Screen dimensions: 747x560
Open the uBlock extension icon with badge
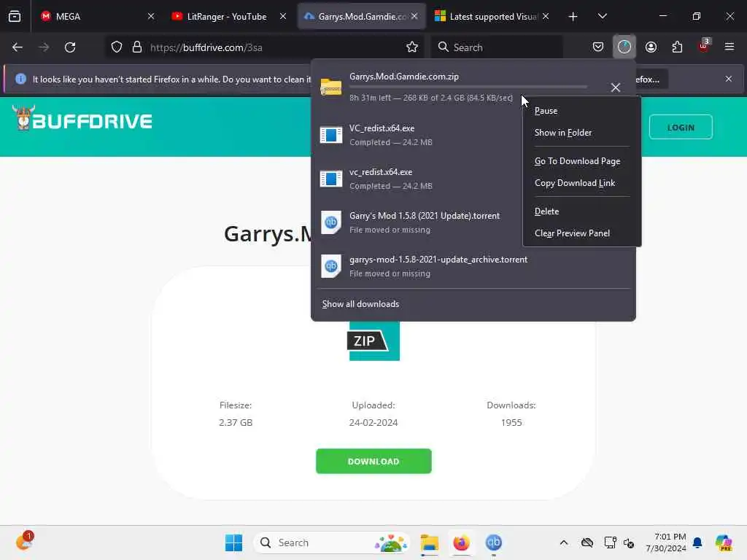click(704, 46)
